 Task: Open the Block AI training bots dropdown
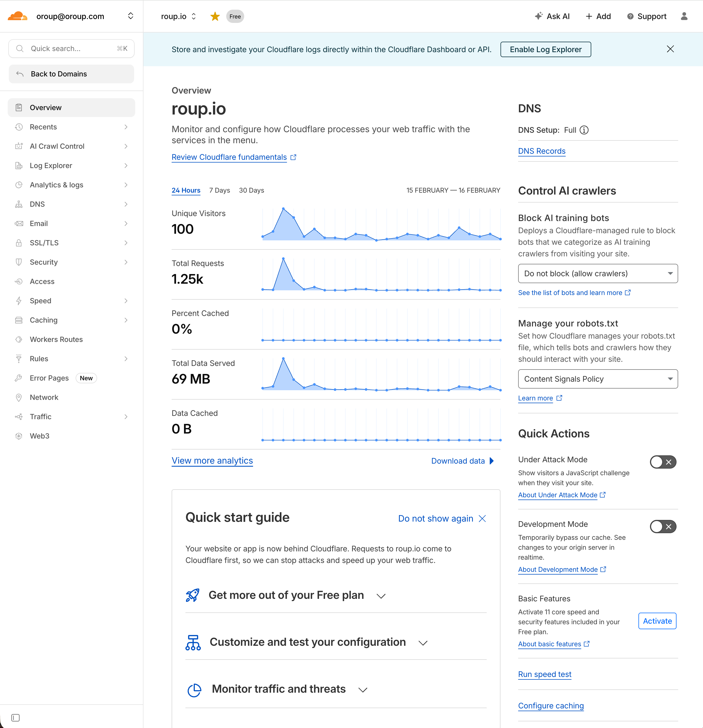point(598,274)
